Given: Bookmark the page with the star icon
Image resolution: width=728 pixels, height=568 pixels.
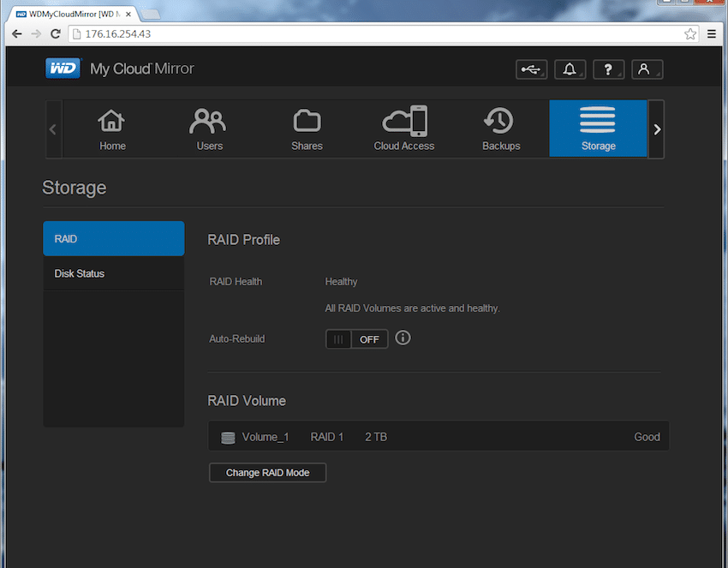Looking at the screenshot, I should 690,34.
